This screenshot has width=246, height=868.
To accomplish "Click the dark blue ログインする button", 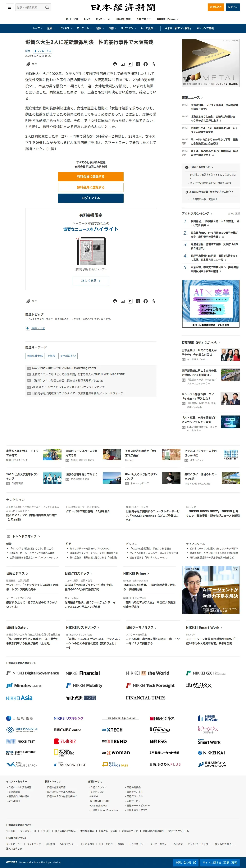I will 91,198.
